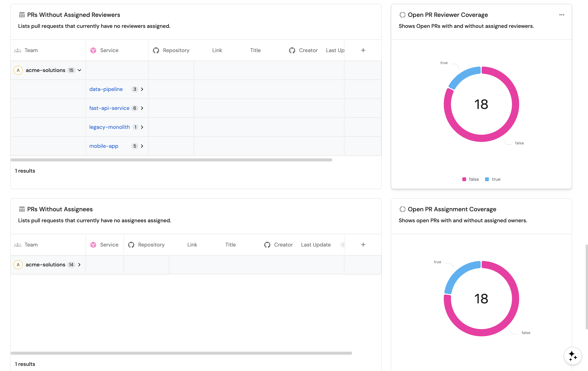Click GitHub icon next to Creator in assignees table
The width and height of the screenshot is (588, 371).
tap(267, 245)
